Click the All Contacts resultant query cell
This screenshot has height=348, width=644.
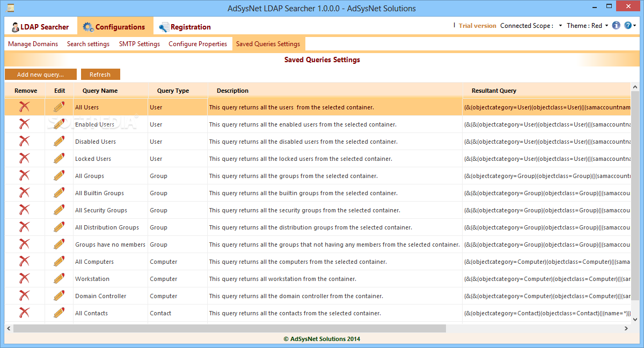(546, 313)
